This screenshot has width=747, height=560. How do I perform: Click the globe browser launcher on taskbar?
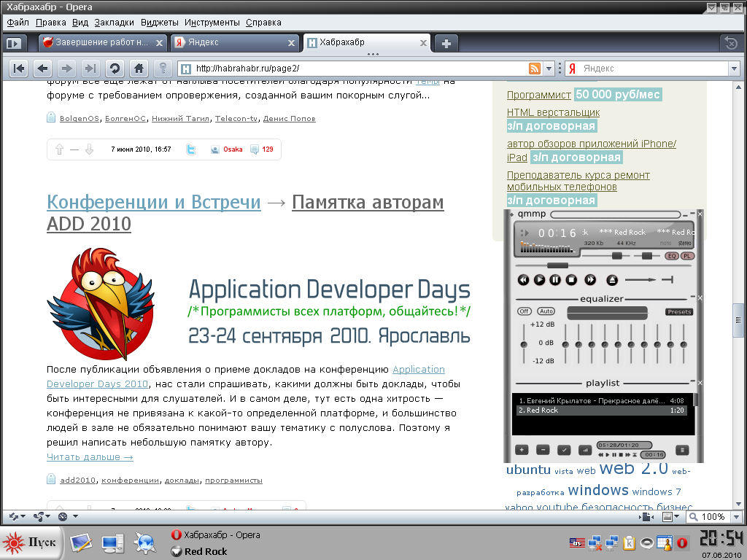pyautogui.click(x=144, y=542)
